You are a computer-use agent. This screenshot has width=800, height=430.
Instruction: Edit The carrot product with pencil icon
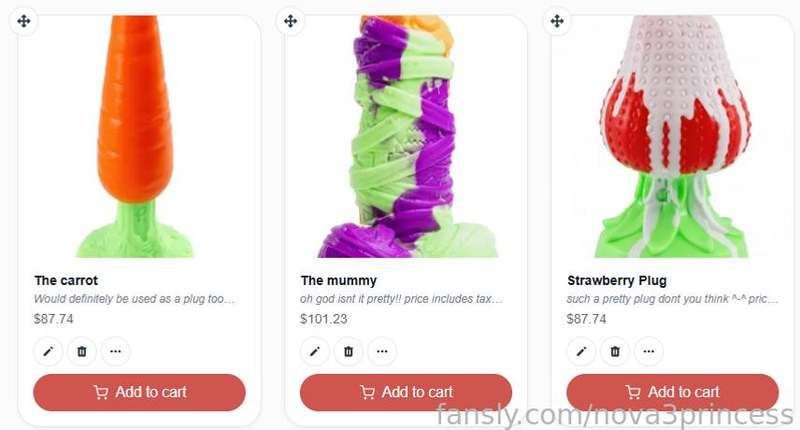coord(48,351)
